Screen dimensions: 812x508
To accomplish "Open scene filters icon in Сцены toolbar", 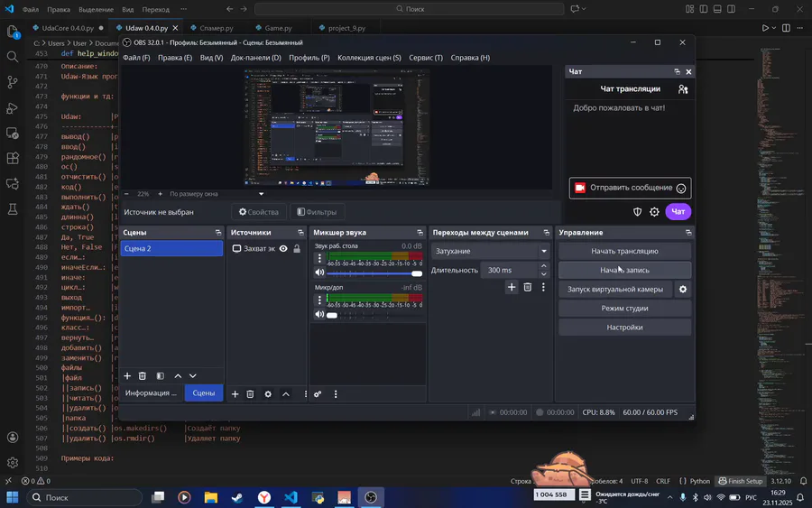I will point(160,376).
